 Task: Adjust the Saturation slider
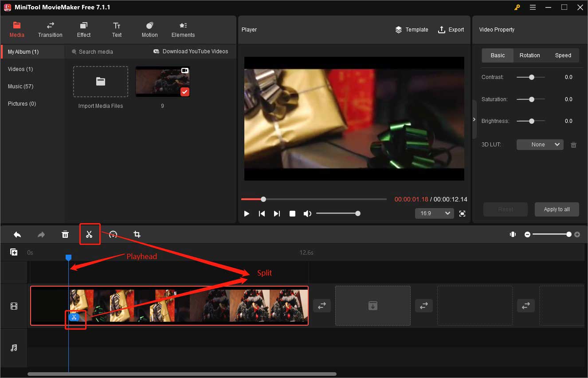coord(531,99)
